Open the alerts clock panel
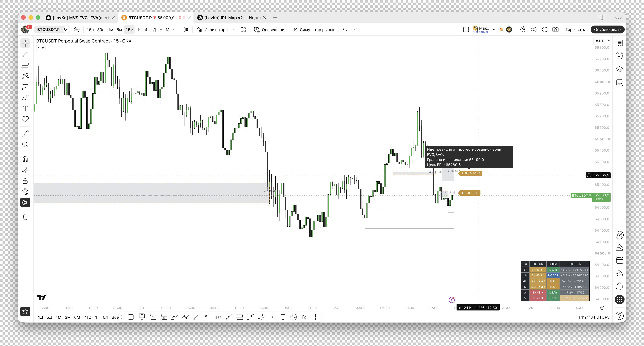Screen dimensions: 644x346 [x=619, y=56]
